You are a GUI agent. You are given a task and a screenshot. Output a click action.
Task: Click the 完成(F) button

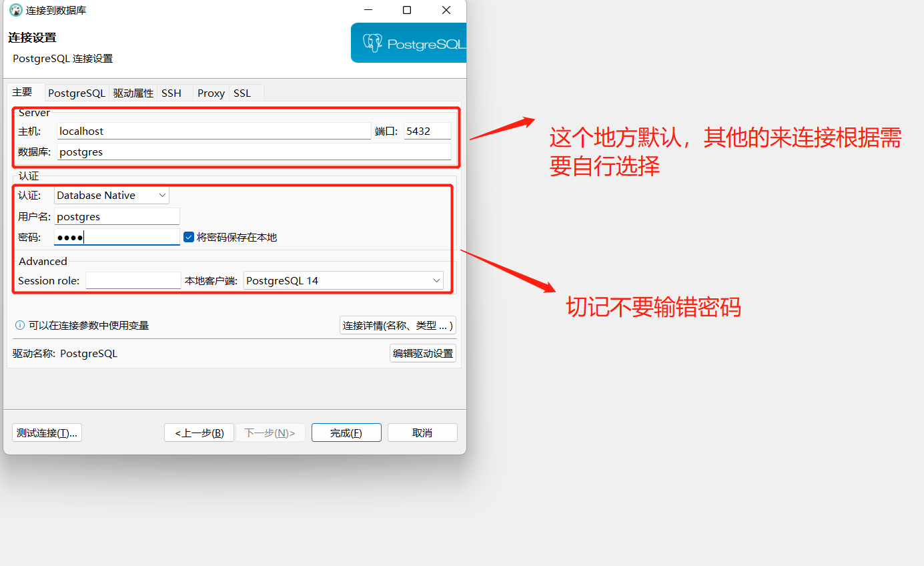(x=346, y=433)
